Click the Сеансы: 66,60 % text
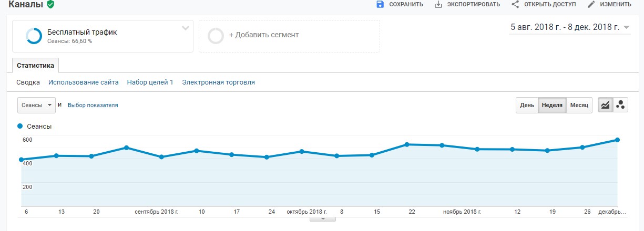 tap(69, 41)
